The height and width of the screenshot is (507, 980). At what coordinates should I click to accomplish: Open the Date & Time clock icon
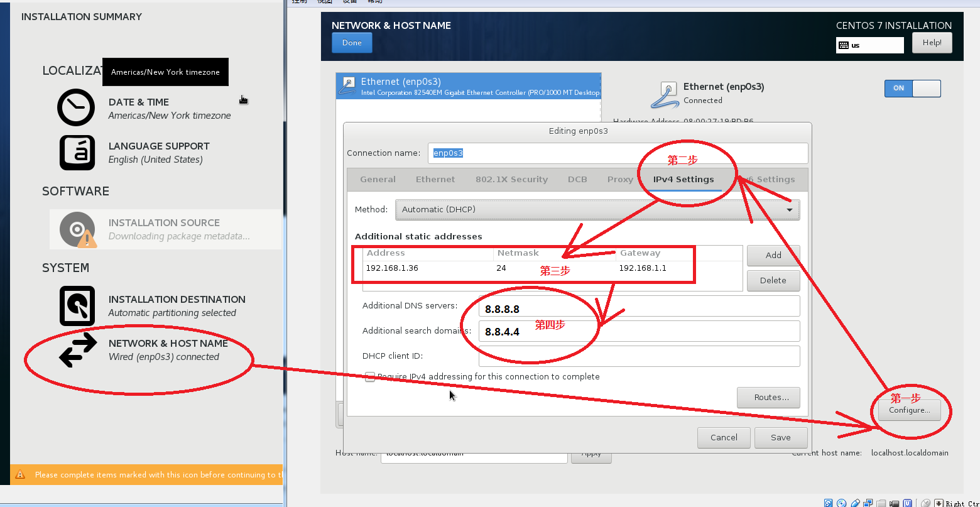tap(76, 107)
